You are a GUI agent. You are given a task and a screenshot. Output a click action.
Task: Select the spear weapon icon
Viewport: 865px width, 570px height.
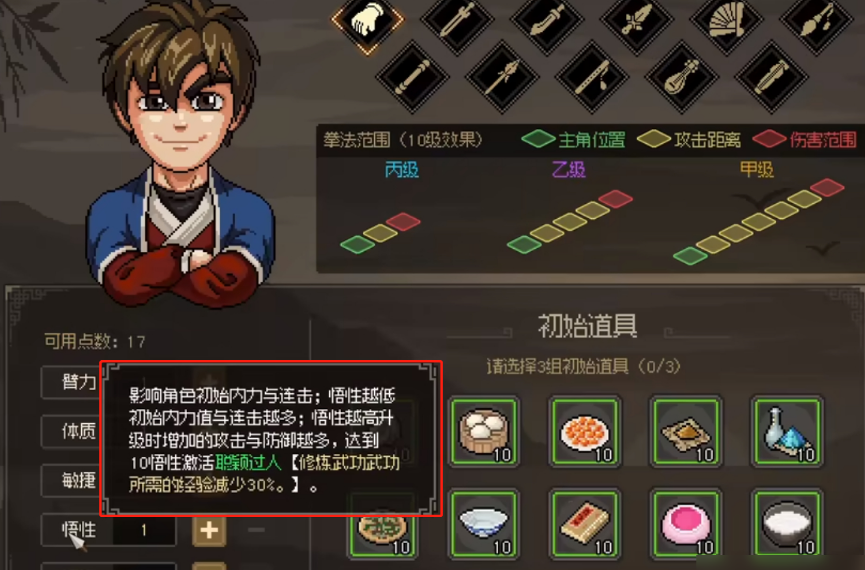point(502,77)
